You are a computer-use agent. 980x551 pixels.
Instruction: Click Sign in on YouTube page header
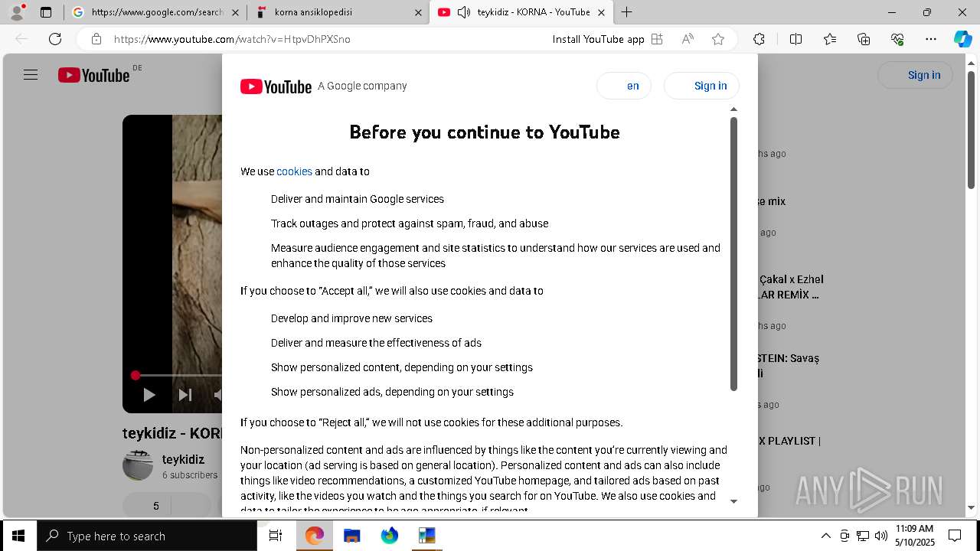(x=915, y=75)
